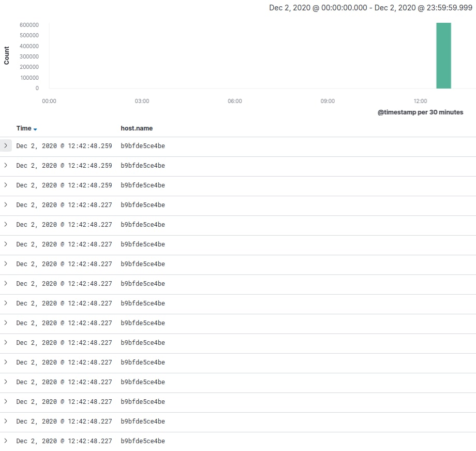
Task: Click the 300000 y-axis label
Action: coord(29,56)
